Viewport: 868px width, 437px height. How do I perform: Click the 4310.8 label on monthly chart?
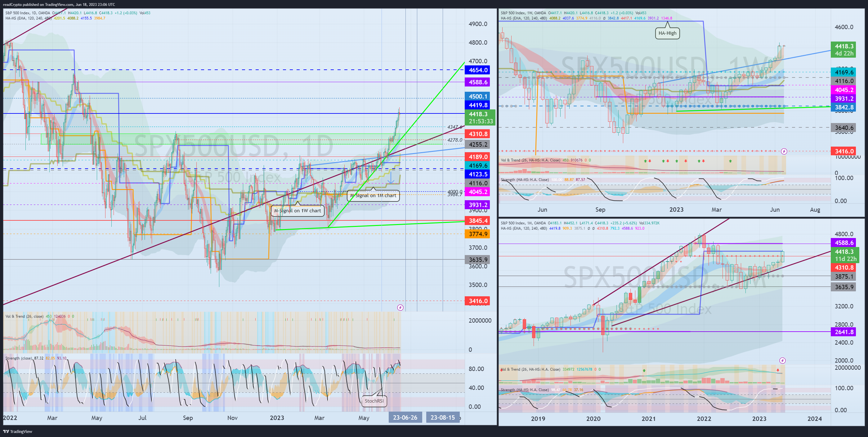pyautogui.click(x=844, y=268)
